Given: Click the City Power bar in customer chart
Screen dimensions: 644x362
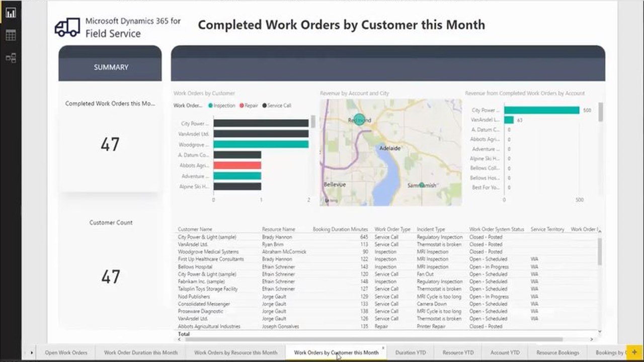Looking at the screenshot, I should click(261, 123).
